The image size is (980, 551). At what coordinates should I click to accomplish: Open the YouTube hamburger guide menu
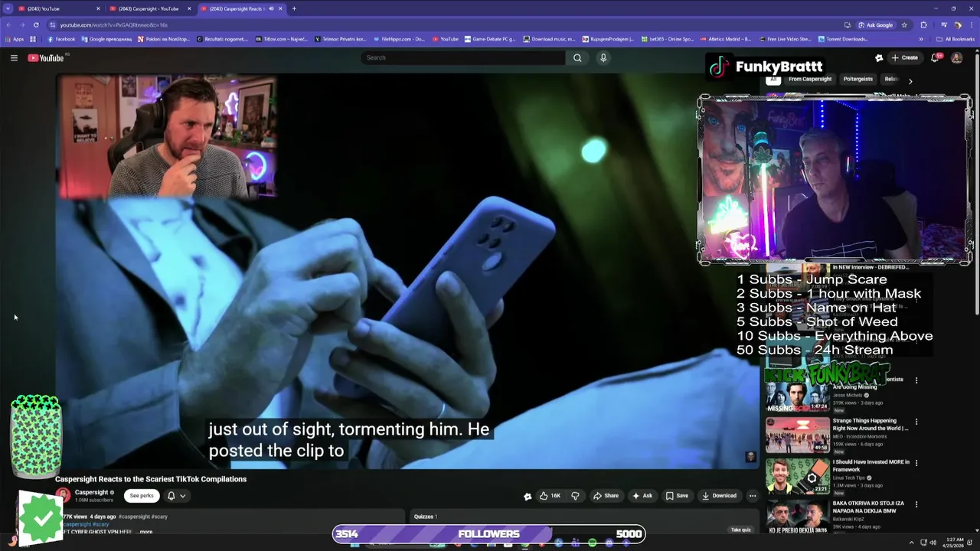[14, 58]
